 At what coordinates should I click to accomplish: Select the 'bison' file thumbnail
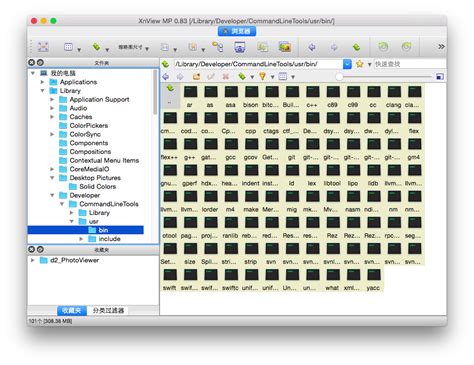pos(251,96)
